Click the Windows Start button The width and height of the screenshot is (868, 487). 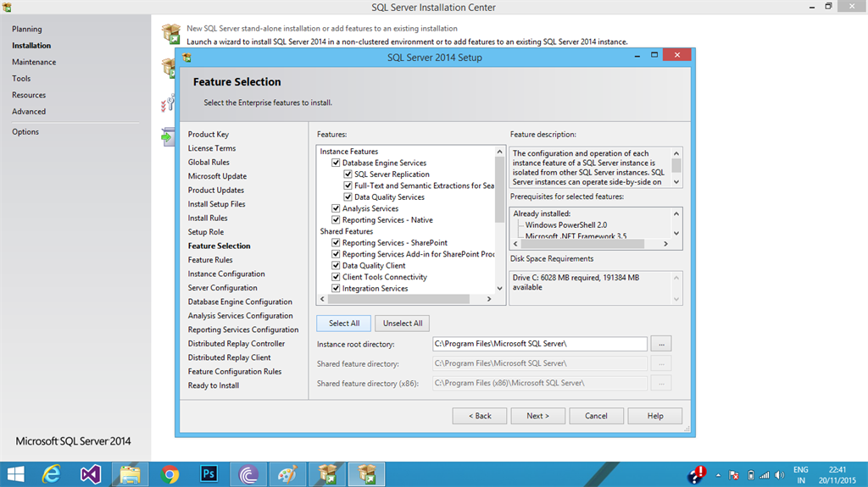pyautogui.click(x=16, y=474)
